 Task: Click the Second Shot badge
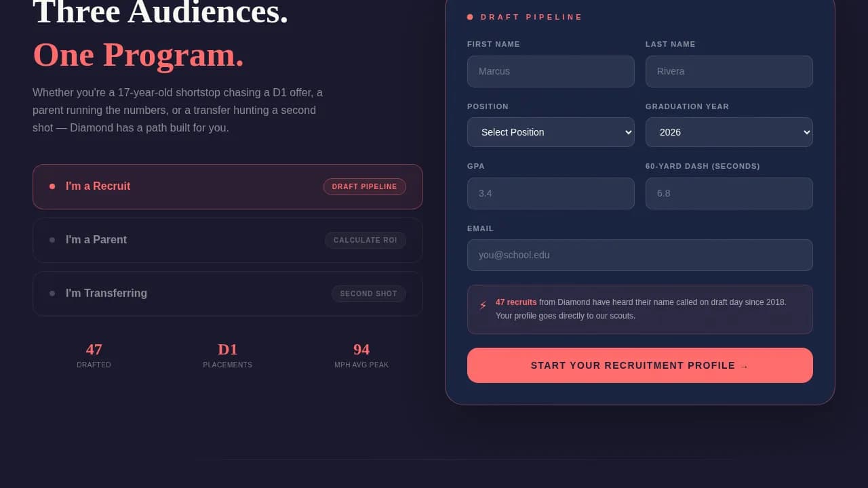368,293
